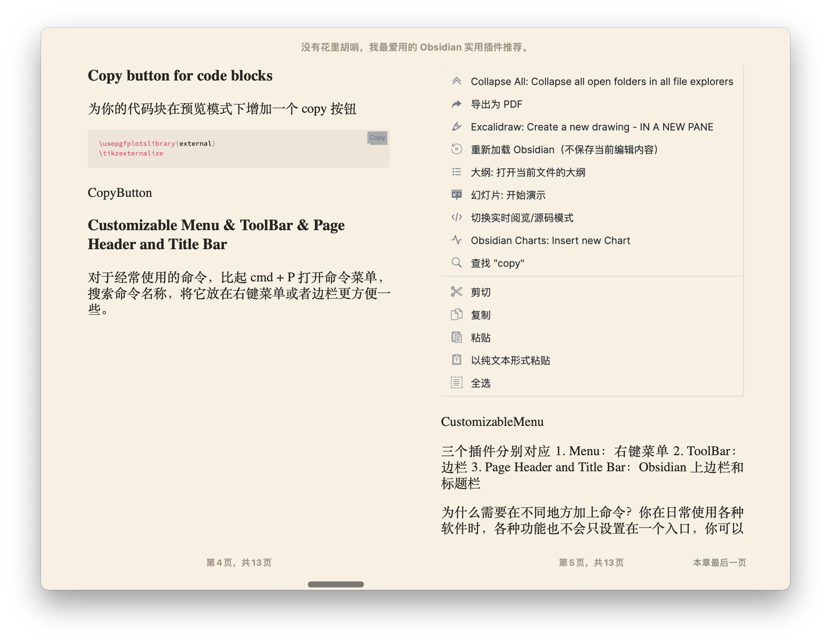This screenshot has height=644, width=831.
Task: Click the export PDF arrow icon
Action: tap(456, 104)
